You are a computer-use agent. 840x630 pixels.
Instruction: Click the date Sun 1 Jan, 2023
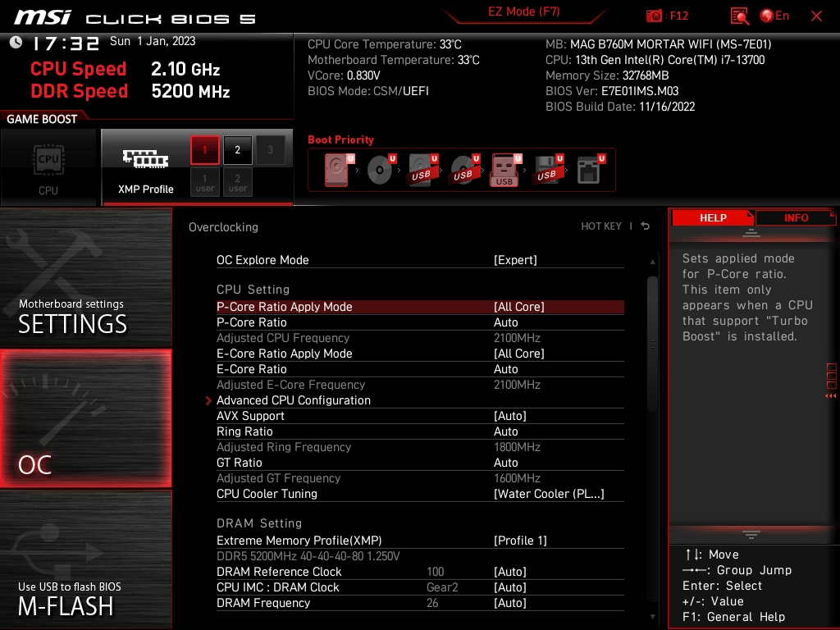click(x=153, y=41)
